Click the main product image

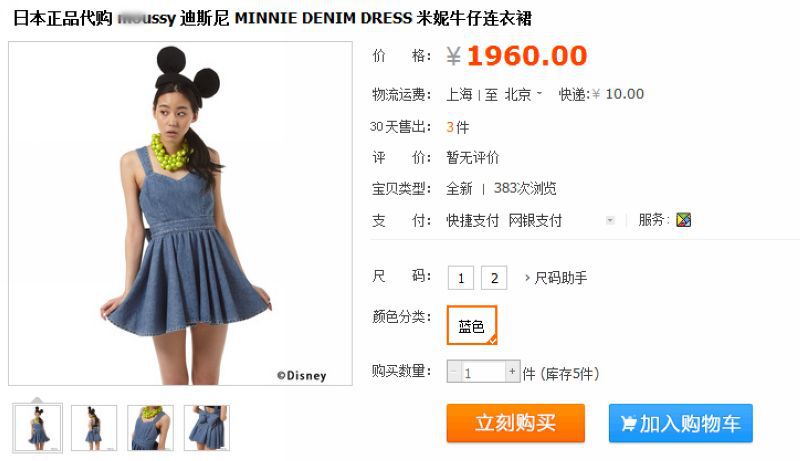[180, 214]
